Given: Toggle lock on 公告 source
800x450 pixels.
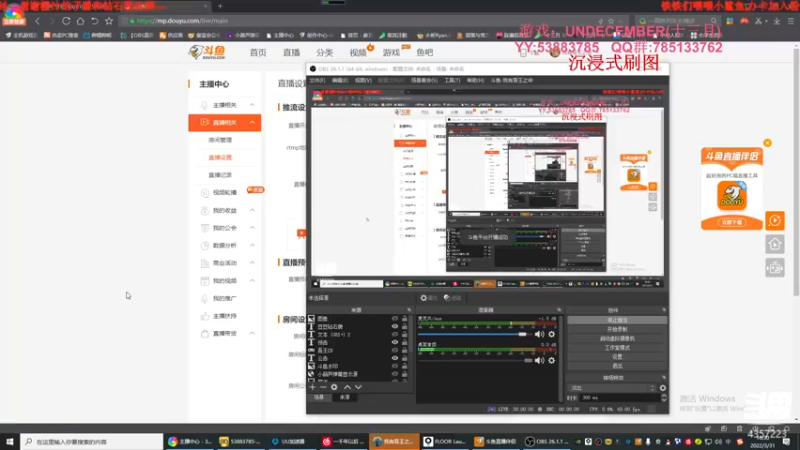Looking at the screenshot, I should (x=405, y=358).
